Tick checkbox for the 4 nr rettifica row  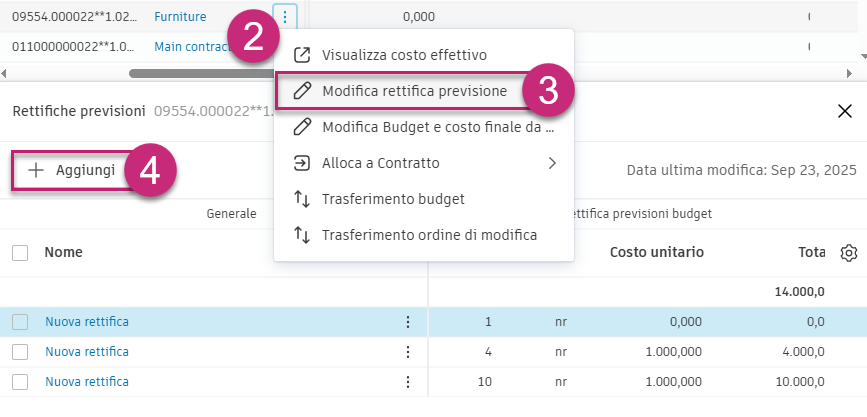coord(20,352)
